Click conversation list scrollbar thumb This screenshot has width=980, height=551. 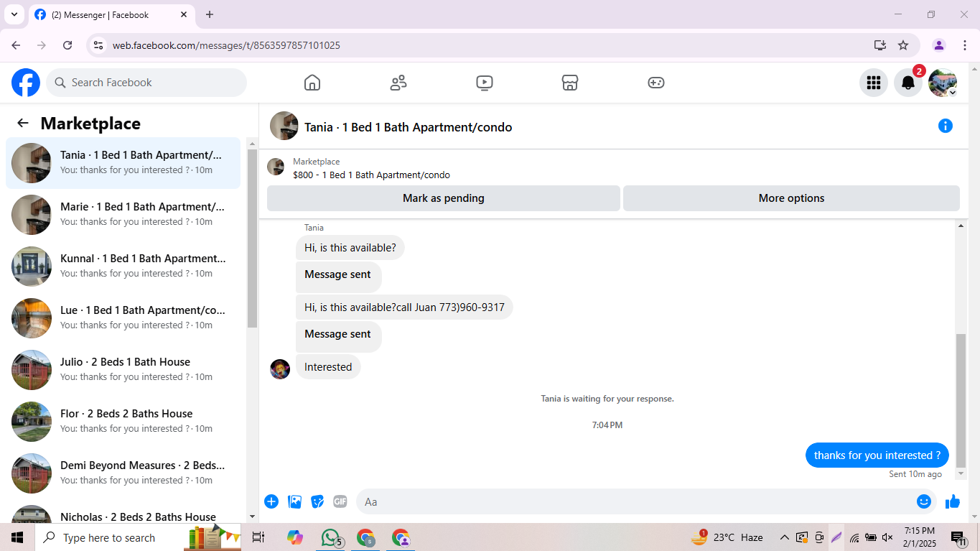[252, 239]
